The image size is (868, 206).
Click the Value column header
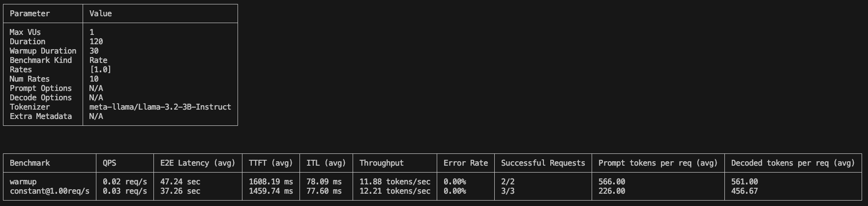tap(100, 14)
